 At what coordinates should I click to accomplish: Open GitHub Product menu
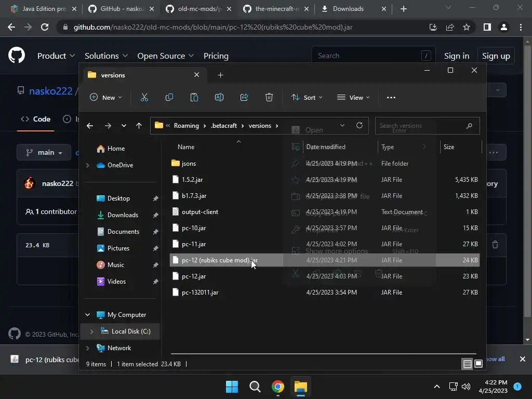[56, 56]
